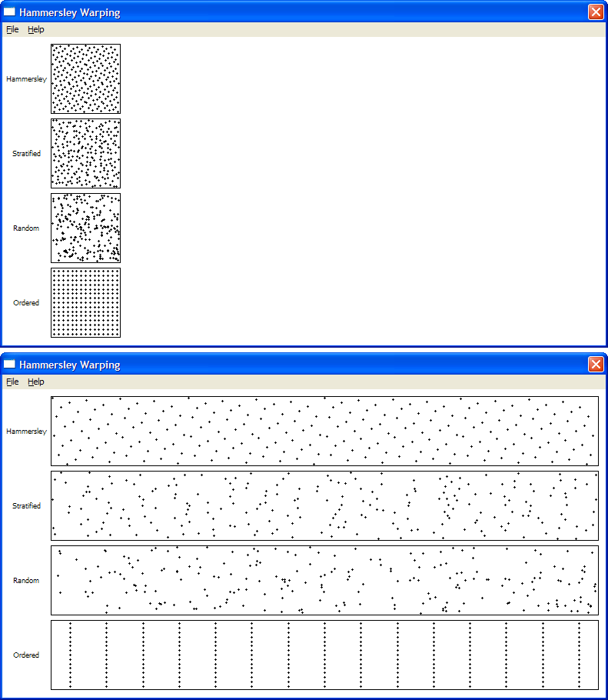The width and height of the screenshot is (608, 700).
Task: Click Ordered label in bottom window
Action: pos(26,655)
